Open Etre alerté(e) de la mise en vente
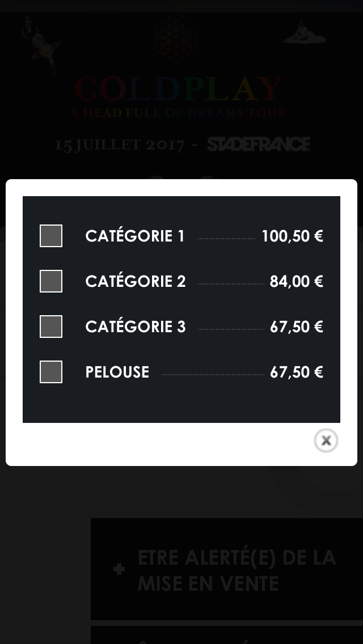This screenshot has width=363, height=644. [237, 570]
